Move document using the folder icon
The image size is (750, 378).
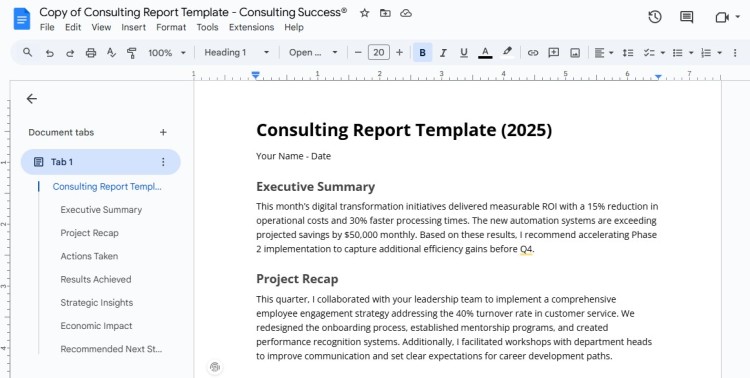(385, 13)
